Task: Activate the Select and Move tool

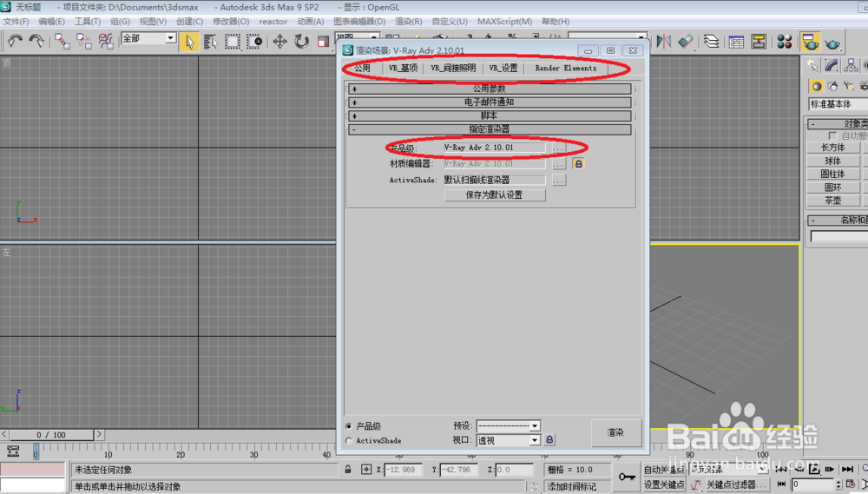Action: tap(279, 42)
